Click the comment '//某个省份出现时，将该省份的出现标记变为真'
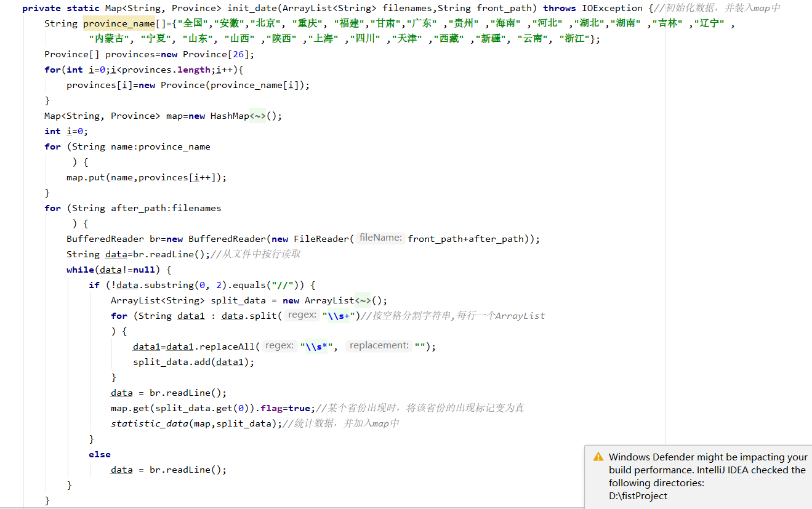This screenshot has width=812, height=509. 420,408
